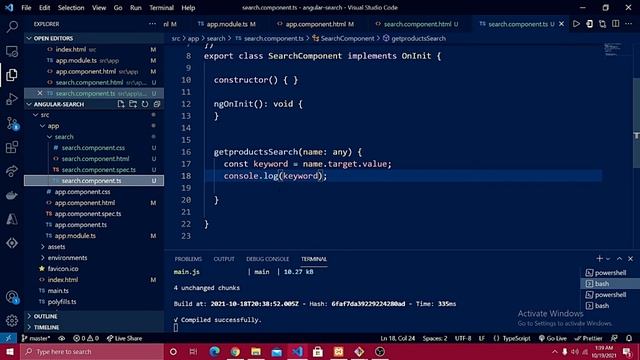
Task: Open Accounts icon in activity bar
Action: (12, 297)
